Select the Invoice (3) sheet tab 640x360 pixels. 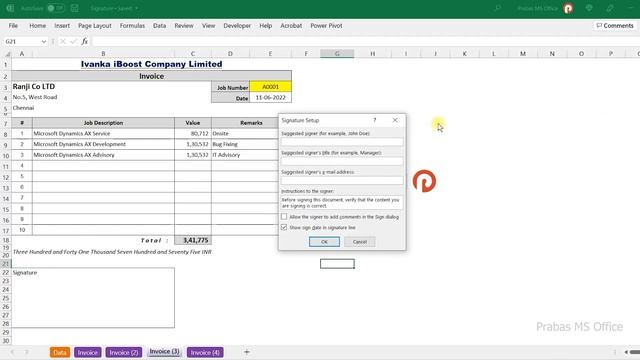(164, 352)
